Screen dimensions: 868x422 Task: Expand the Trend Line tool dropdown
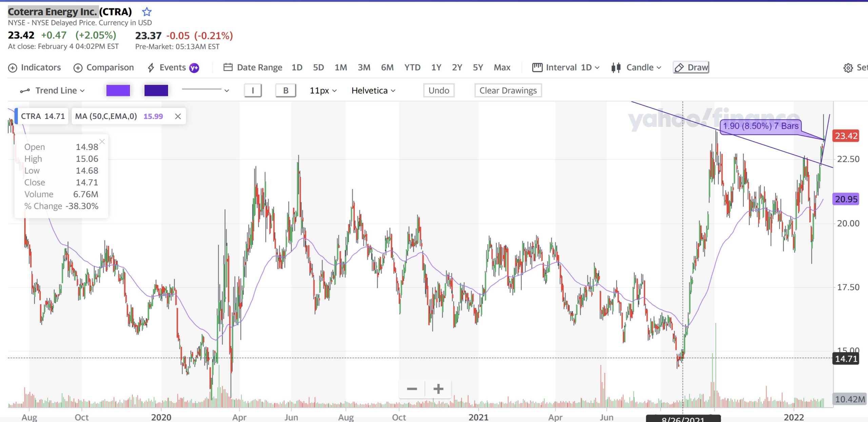click(60, 91)
